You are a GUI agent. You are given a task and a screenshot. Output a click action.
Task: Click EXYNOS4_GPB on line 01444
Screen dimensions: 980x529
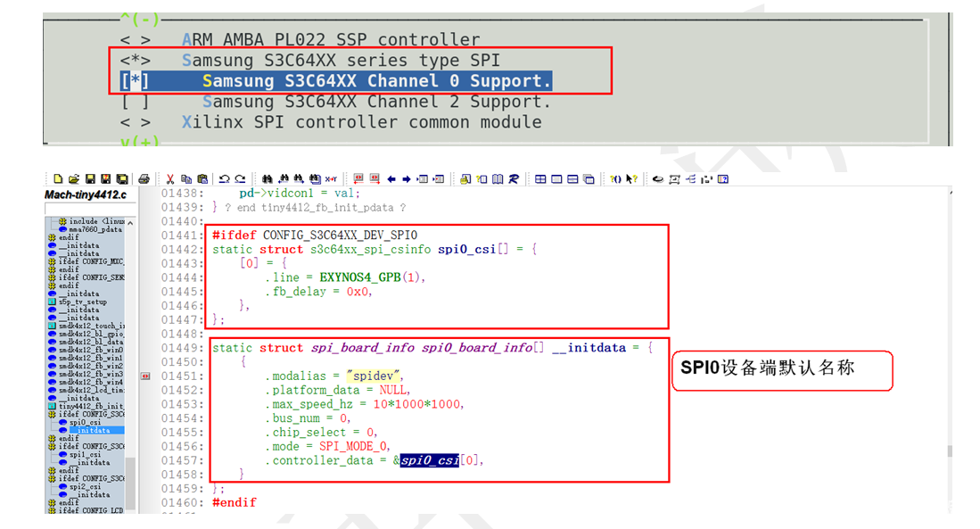360,277
